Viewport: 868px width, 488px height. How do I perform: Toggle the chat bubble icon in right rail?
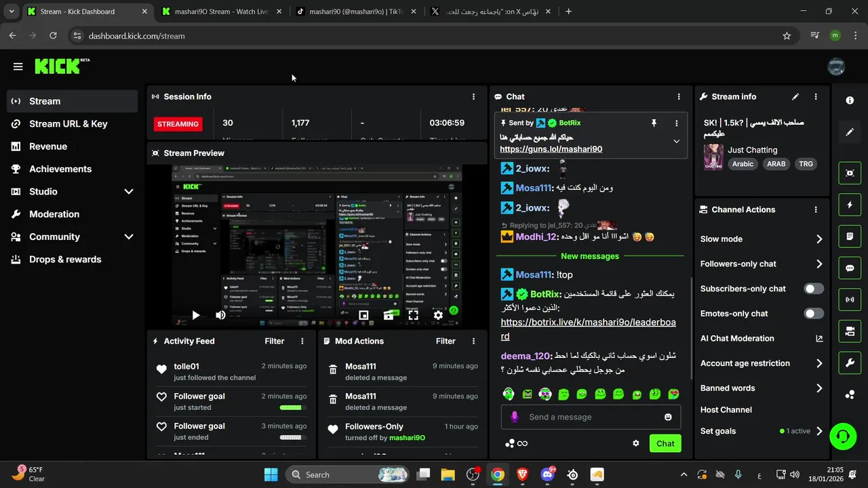pyautogui.click(x=850, y=268)
